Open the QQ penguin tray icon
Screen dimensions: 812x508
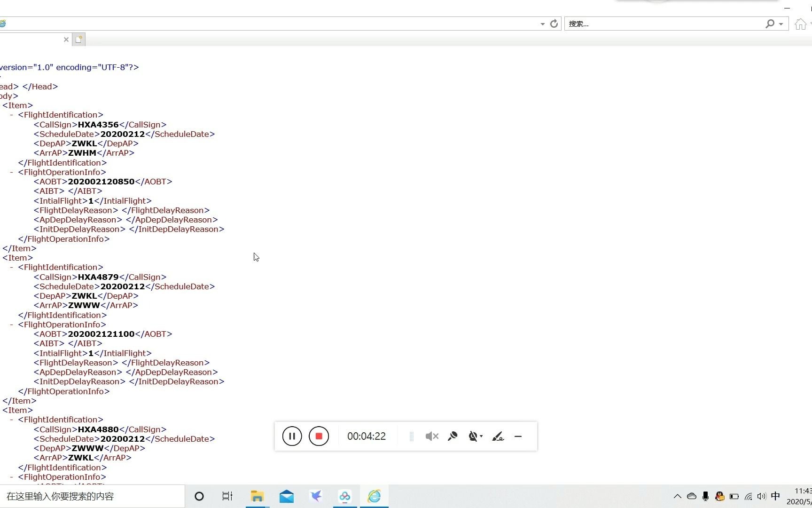coord(719,496)
